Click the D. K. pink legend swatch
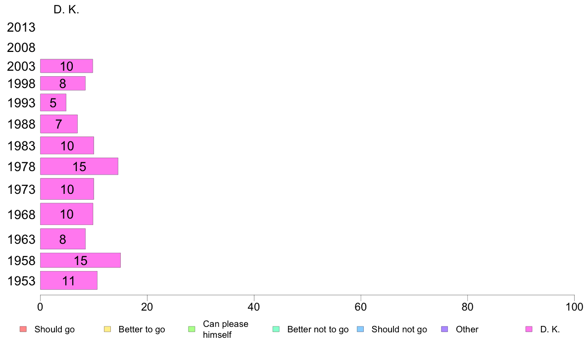Screen dimensions: 588x364 (529, 329)
